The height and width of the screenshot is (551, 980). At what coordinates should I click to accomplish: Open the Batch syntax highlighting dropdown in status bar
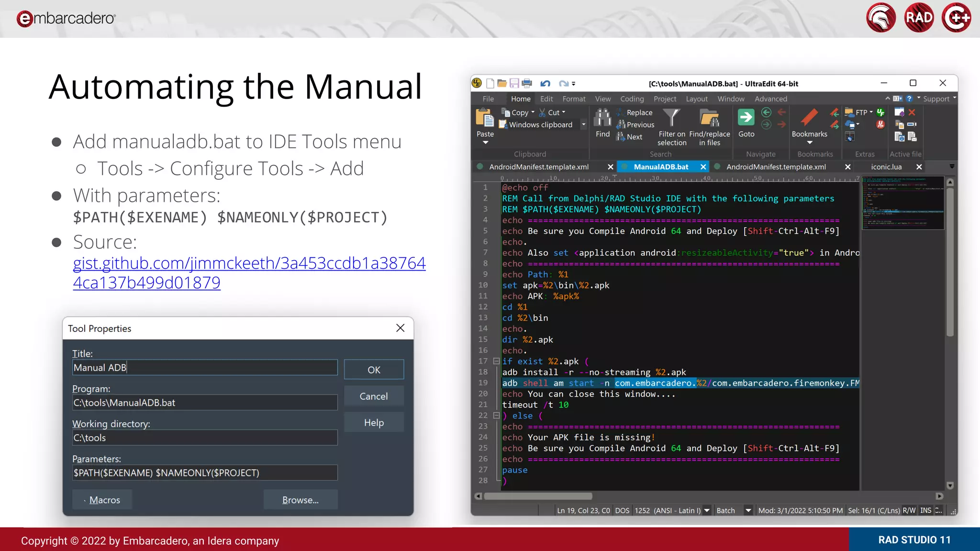click(x=748, y=510)
